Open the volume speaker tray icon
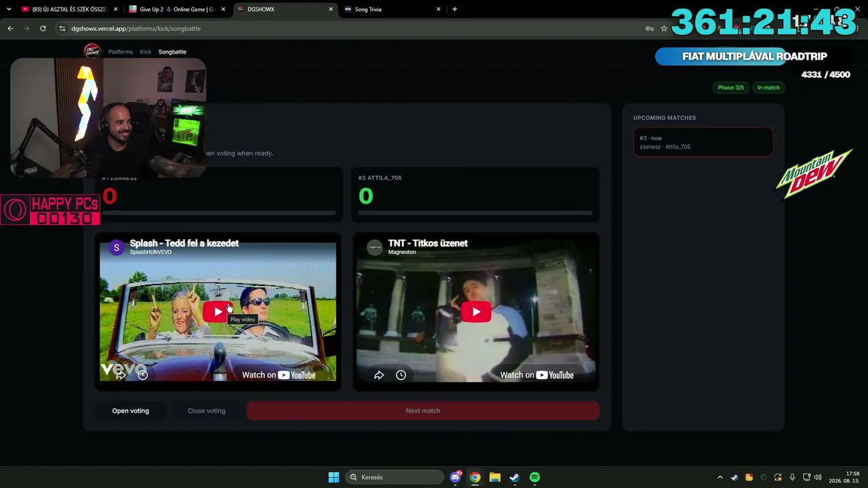The height and width of the screenshot is (488, 868). (818, 477)
